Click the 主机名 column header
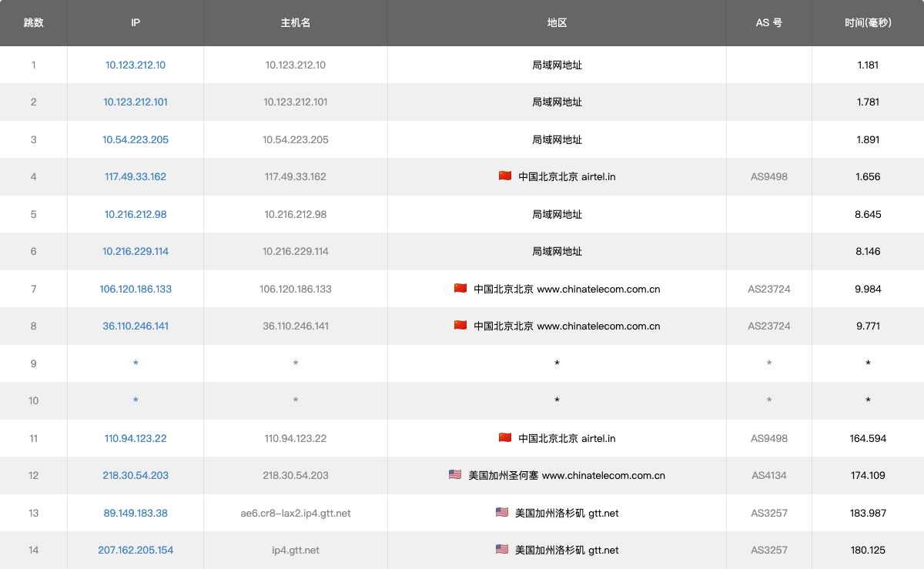 tap(296, 23)
